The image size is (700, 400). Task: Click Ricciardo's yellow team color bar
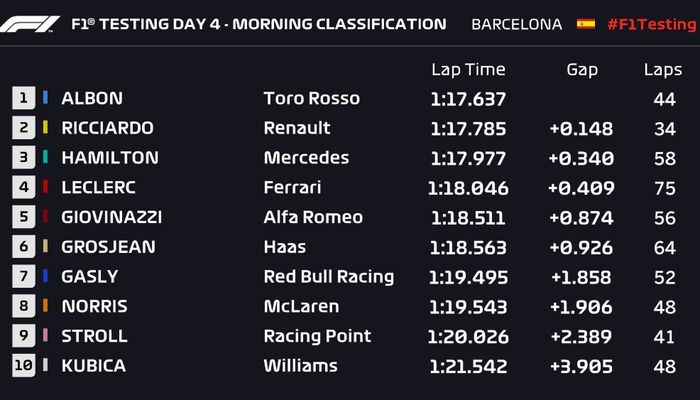point(45,128)
